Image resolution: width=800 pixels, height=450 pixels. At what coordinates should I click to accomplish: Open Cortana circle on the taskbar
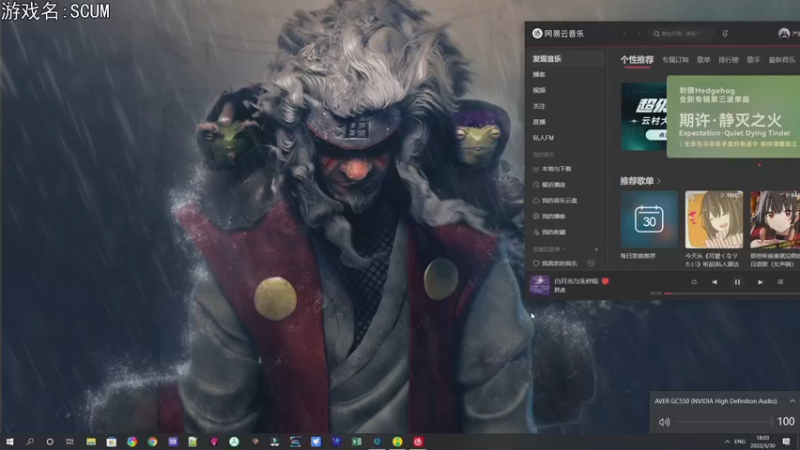click(x=49, y=442)
